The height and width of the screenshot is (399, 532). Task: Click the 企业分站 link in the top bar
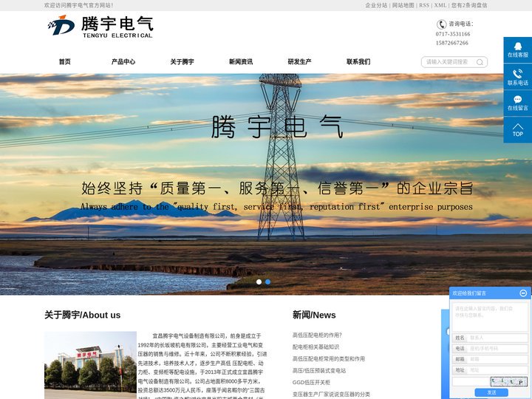click(376, 5)
